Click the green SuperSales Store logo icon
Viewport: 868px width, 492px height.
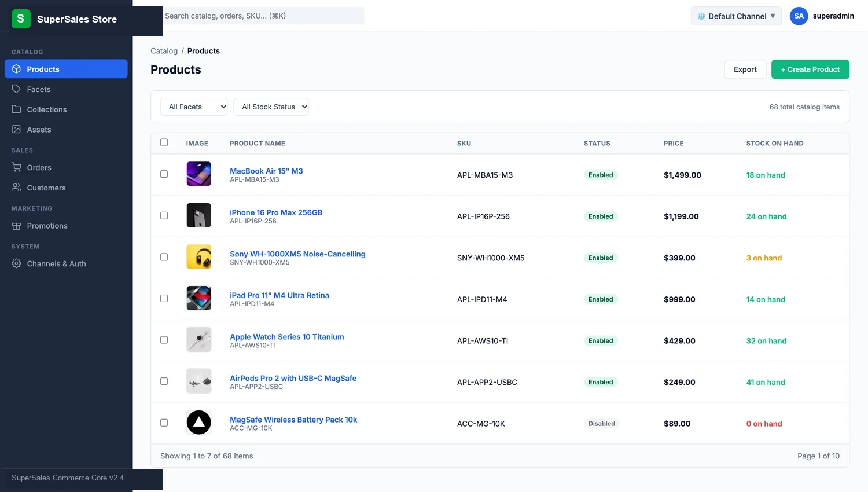[21, 19]
